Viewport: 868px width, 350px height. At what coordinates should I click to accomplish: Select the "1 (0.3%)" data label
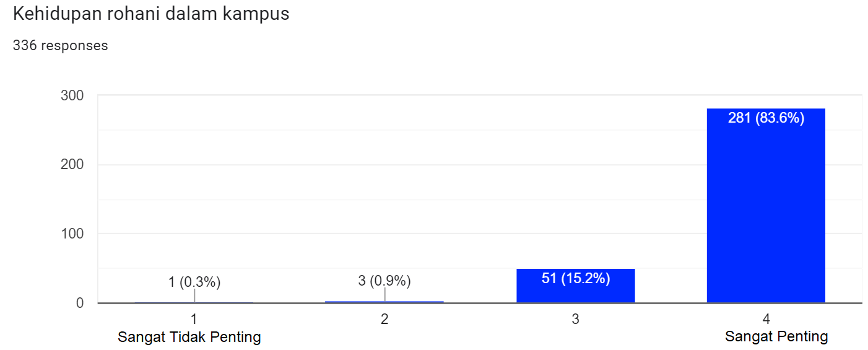coord(194,282)
